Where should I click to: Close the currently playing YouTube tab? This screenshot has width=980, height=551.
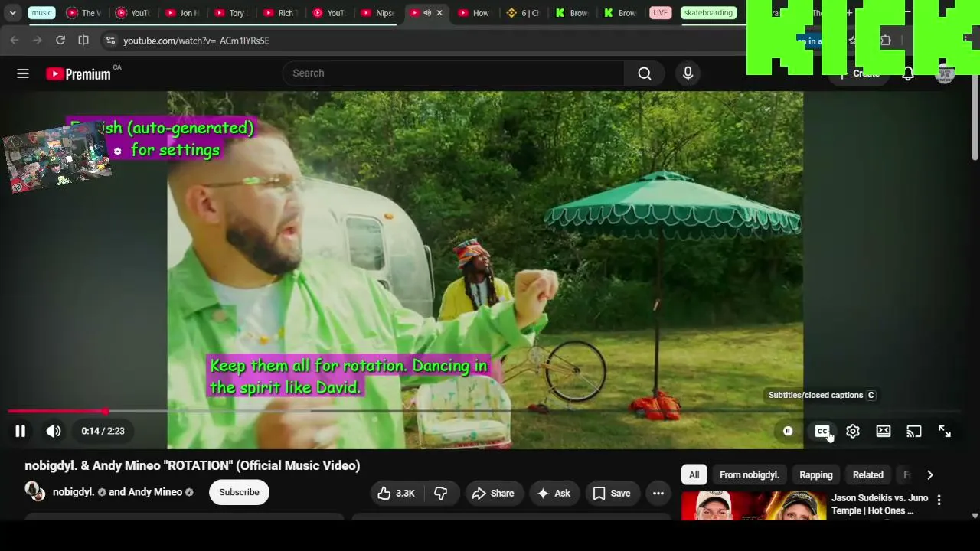[x=439, y=13]
